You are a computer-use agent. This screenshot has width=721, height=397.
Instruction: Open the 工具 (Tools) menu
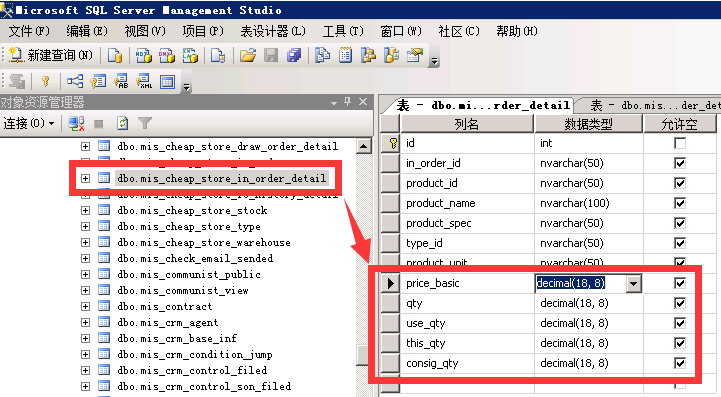pos(343,31)
